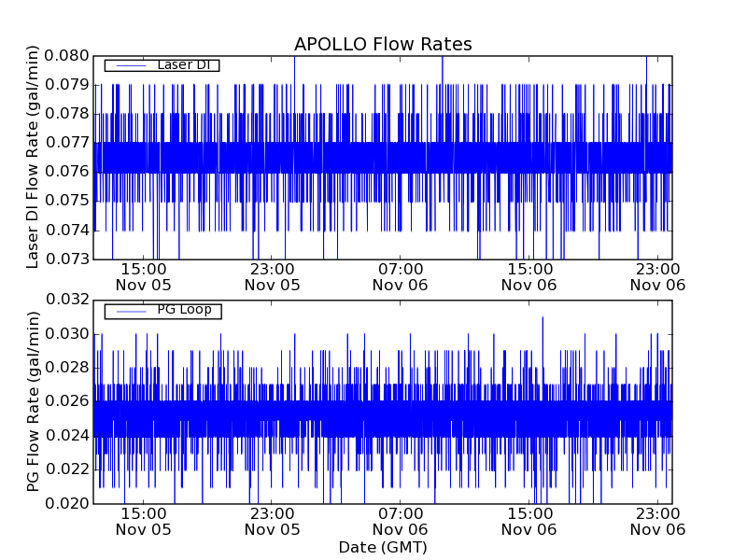Select the PG Loop legend entry
This screenshot has width=747, height=560.
coord(183,310)
